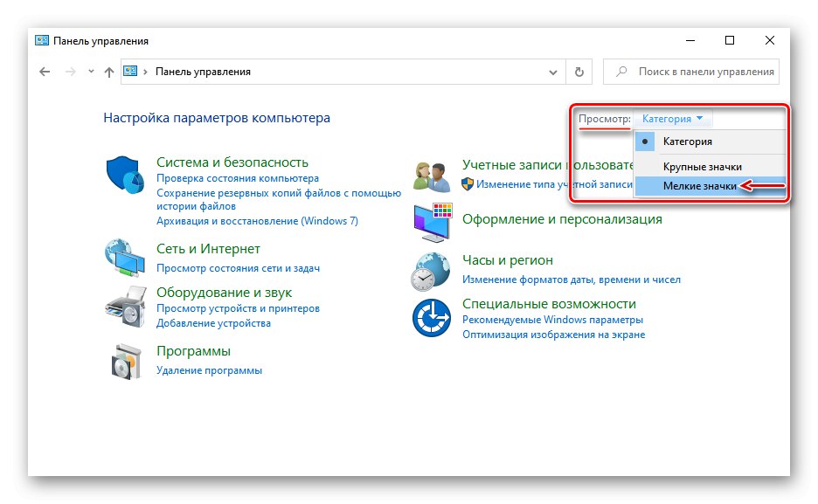Select Категория view option
The image size is (818, 504).
click(710, 142)
